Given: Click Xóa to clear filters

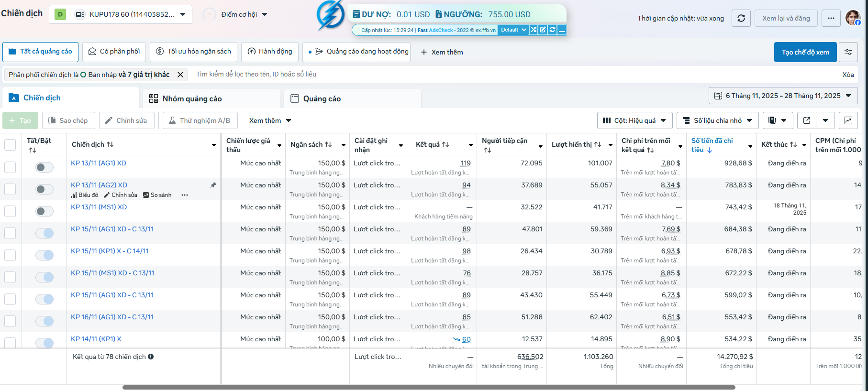Looking at the screenshot, I should click(848, 75).
